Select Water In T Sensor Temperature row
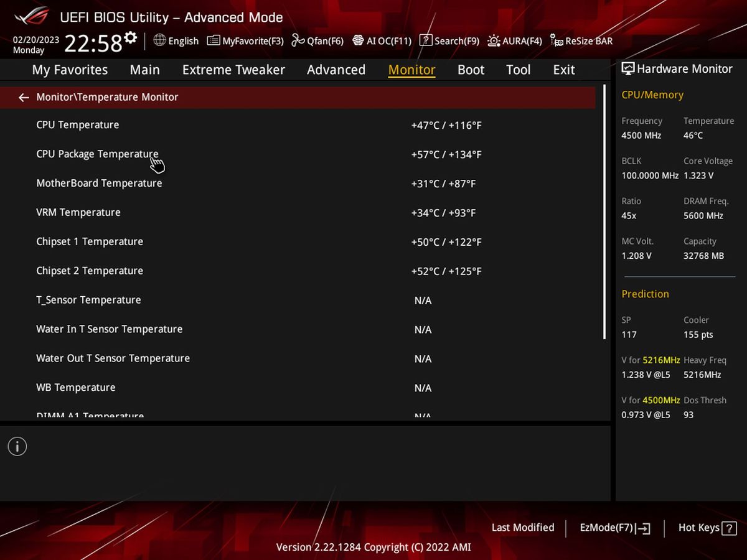The image size is (747, 560). (298, 330)
